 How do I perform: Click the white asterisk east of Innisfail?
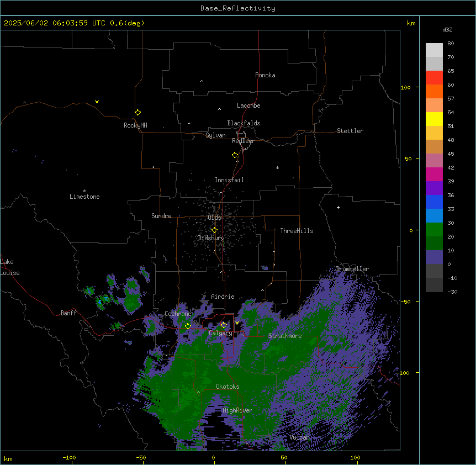point(277,167)
